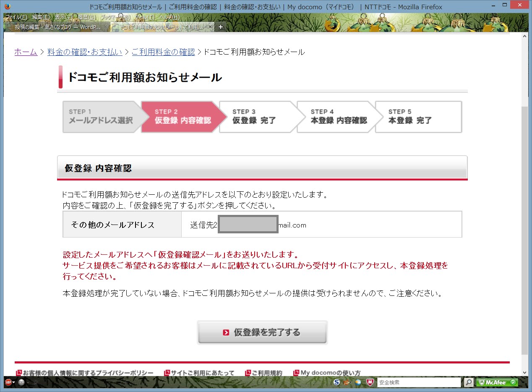Screen dimensions: 532x392
Task: Click the STEP 2 仮登録 内容確認 step indicator
Action: coord(183,117)
